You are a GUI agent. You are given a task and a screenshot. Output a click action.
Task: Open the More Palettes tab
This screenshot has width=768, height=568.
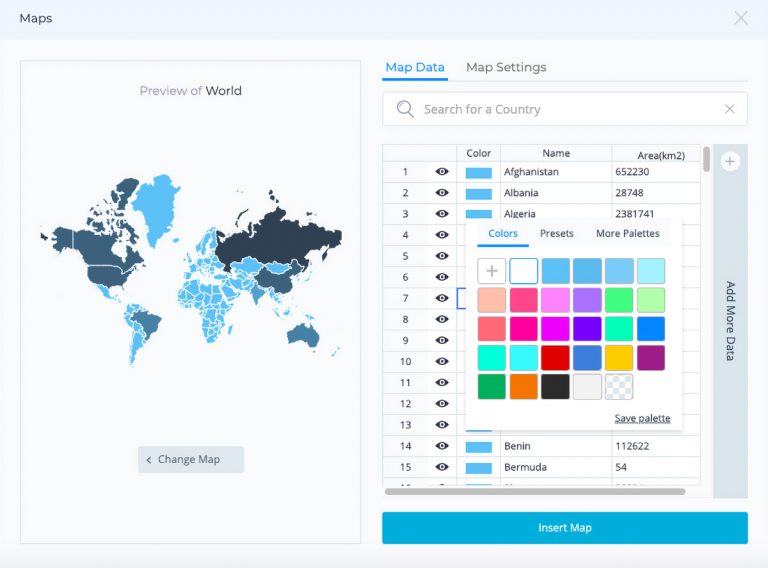[x=627, y=233]
